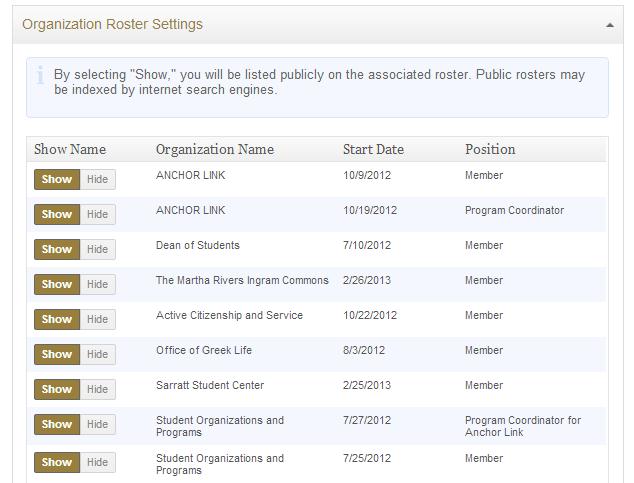Hide name for ANCHOR LINK Member row

pyautogui.click(x=97, y=179)
